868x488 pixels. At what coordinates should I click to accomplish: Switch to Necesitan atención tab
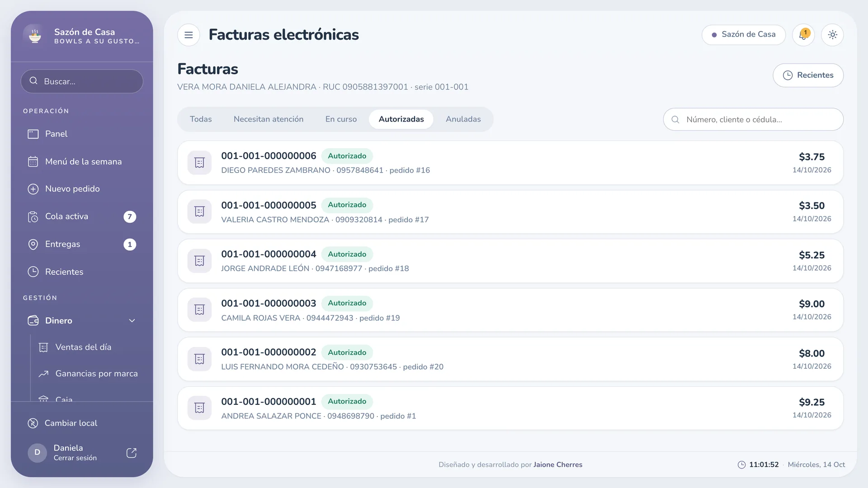[269, 119]
